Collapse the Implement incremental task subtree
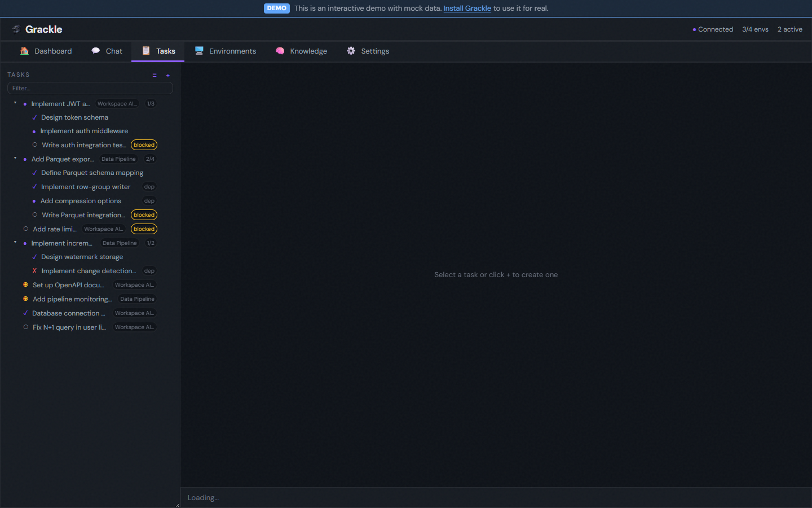 coord(15,243)
